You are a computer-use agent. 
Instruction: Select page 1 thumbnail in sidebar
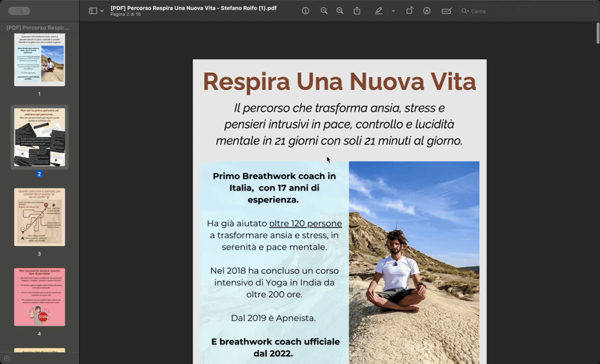39,59
